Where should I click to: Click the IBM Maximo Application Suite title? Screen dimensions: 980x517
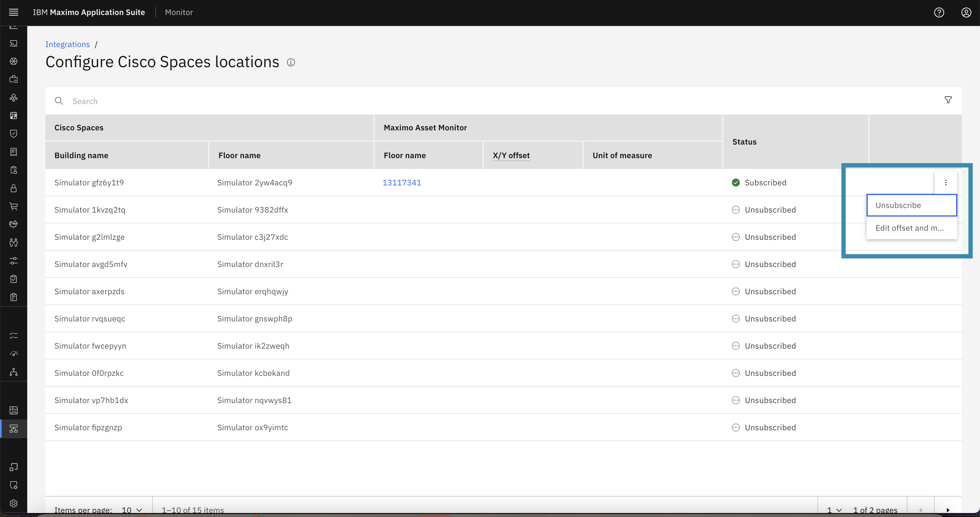pos(89,12)
